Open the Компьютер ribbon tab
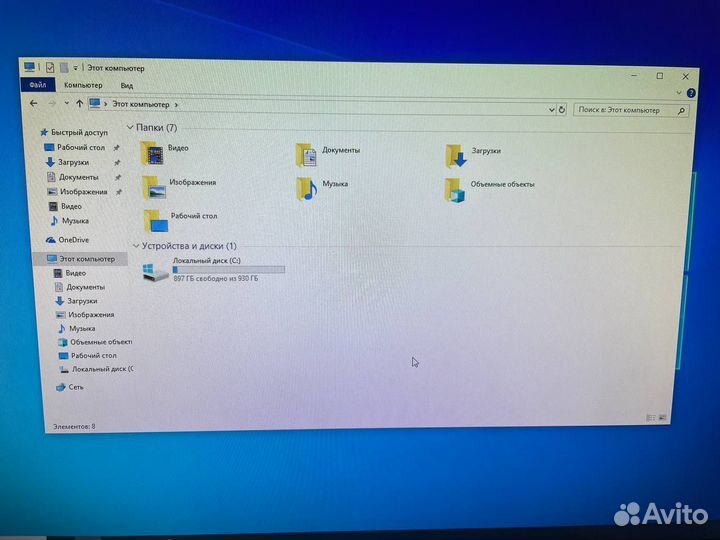Screen dimensions: 720x540 (x=83, y=85)
